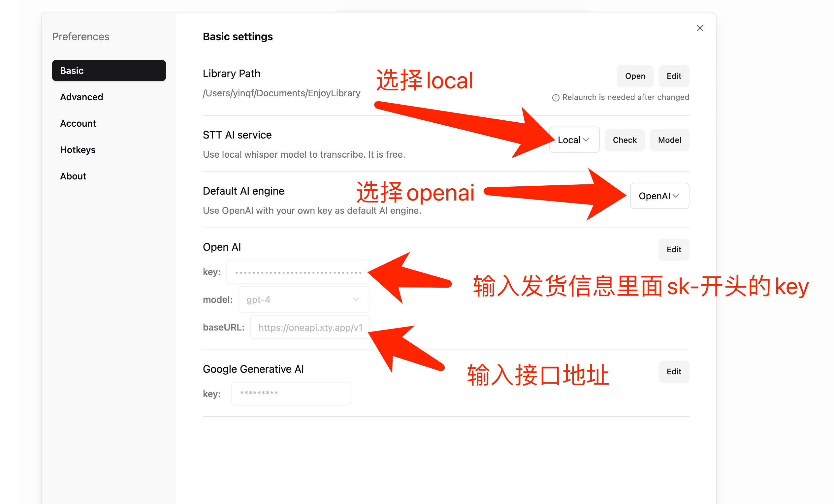Close the Preferences dialog with X
Screen dimensions: 834x504
[700, 28]
